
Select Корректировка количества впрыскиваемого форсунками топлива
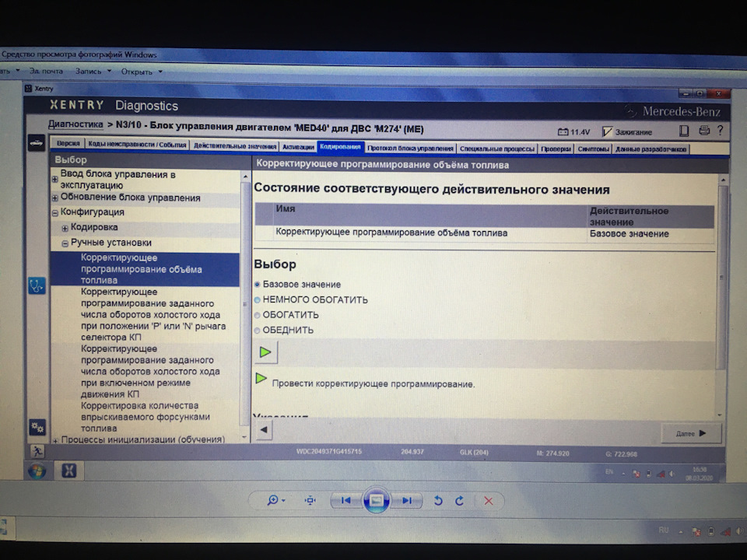click(x=145, y=417)
